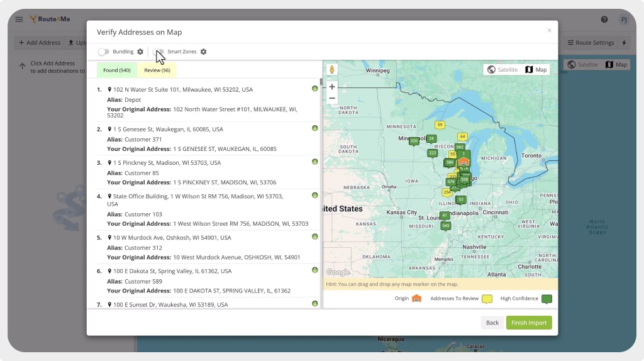This screenshot has height=361, width=644.
Task: Toggle the Bundling switch
Action: (x=104, y=52)
